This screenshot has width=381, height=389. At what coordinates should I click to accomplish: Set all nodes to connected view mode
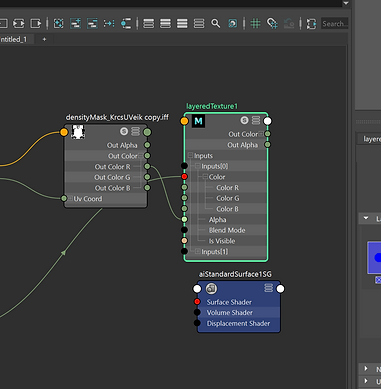(165, 24)
